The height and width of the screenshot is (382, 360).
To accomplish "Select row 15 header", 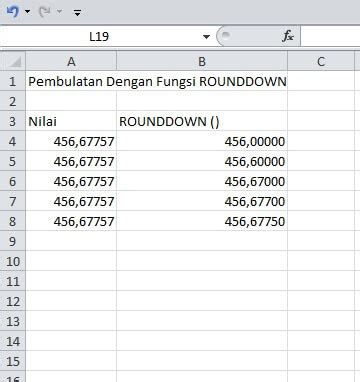I will (13, 361).
